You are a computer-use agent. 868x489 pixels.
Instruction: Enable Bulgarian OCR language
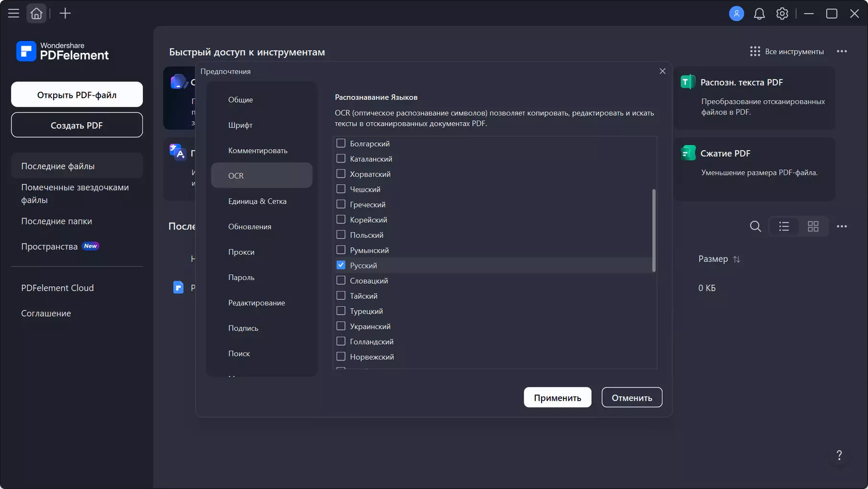[341, 143]
